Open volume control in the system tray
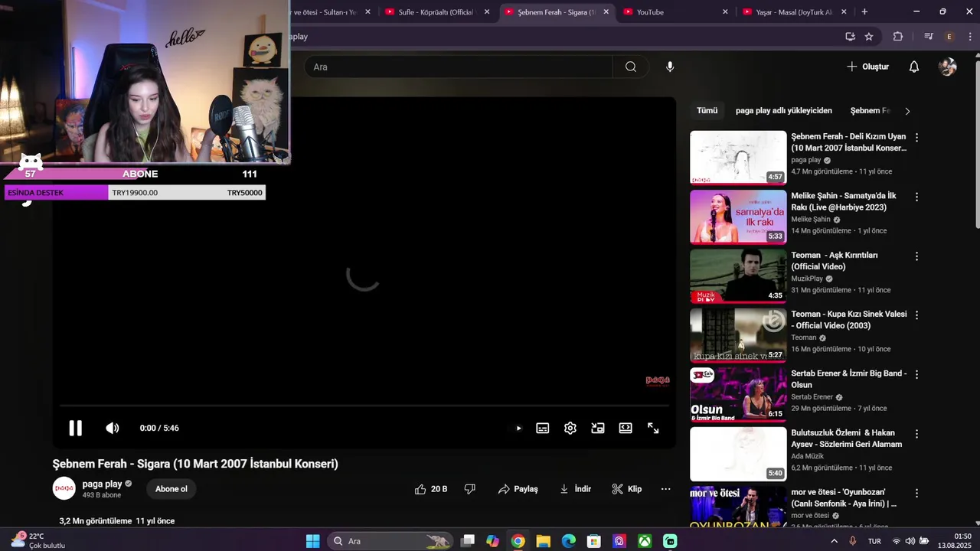Image resolution: width=980 pixels, height=551 pixels. 910,541
